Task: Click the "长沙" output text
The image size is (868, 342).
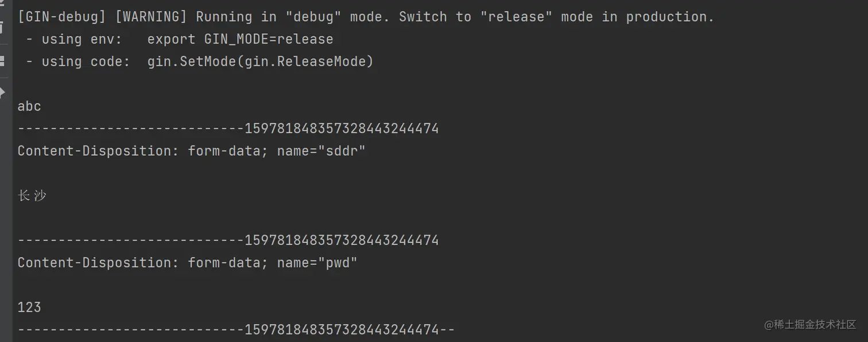Action: tap(32, 196)
